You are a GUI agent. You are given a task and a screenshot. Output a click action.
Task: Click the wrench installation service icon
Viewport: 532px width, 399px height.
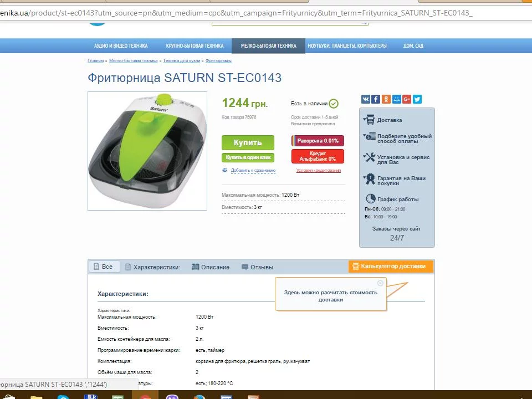coord(370,157)
